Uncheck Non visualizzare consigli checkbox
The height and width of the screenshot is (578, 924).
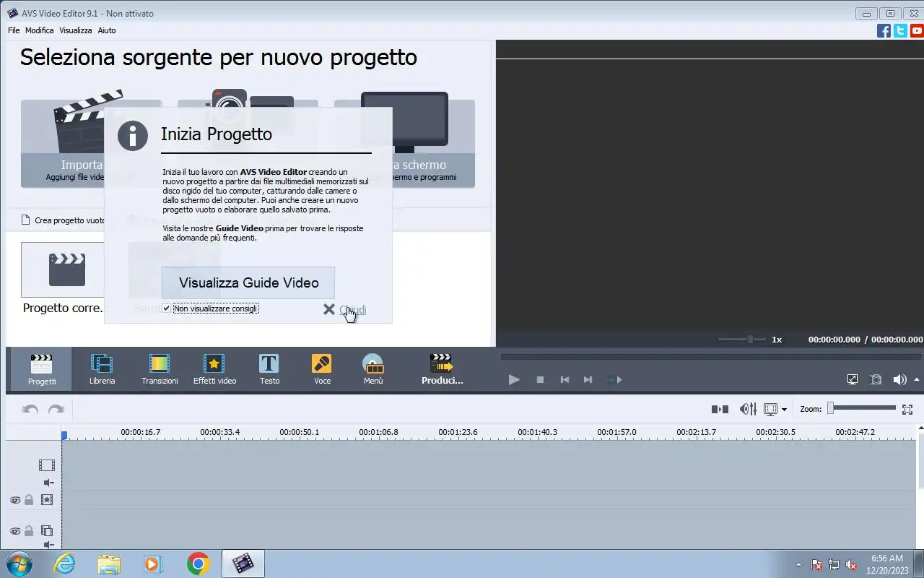(x=167, y=309)
